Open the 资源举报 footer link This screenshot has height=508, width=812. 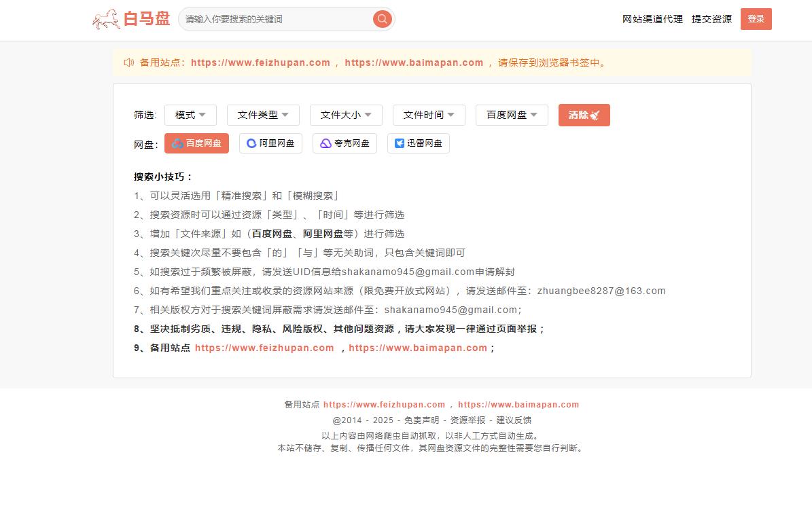click(467, 420)
